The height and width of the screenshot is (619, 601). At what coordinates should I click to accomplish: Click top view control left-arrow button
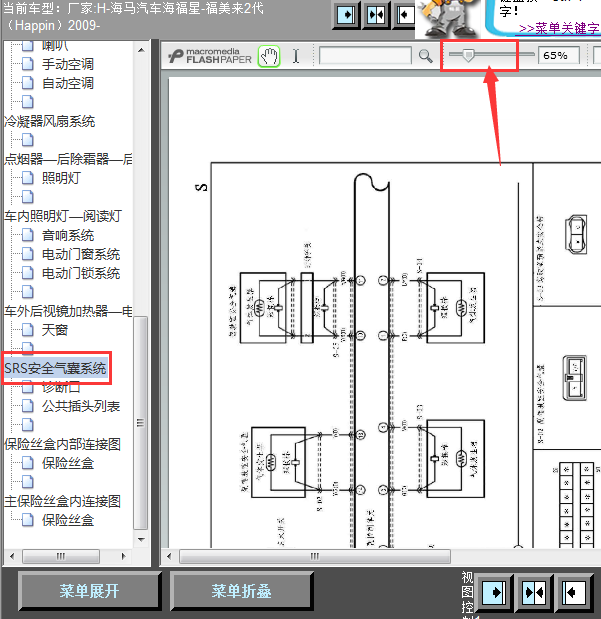[x=404, y=15]
